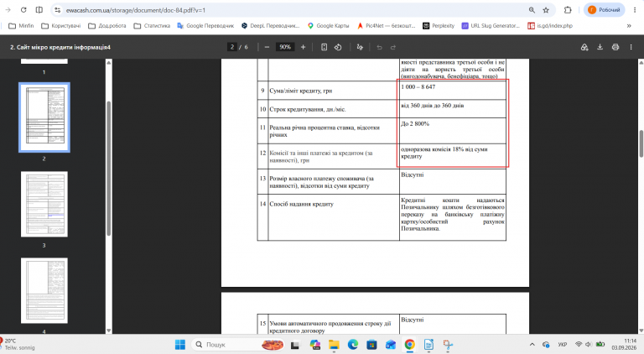Image resolution: width=644 pixels, height=354 pixels.
Task: Open URL Slug Generator bookmark
Action: tap(491, 25)
